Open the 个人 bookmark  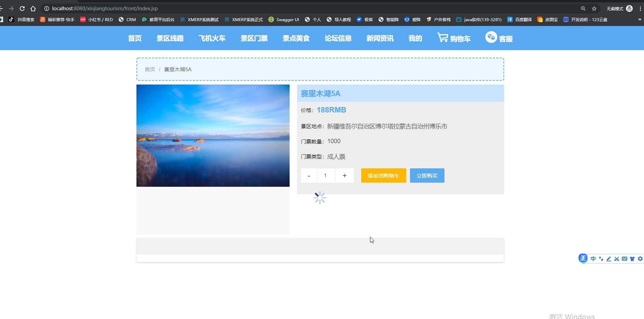coord(313,20)
